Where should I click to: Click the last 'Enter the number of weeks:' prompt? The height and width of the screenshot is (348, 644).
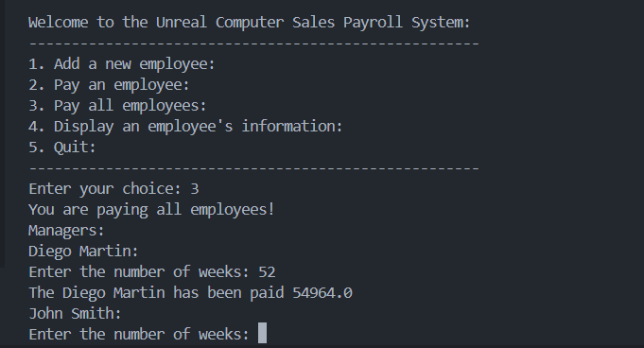pyautogui.click(x=139, y=335)
